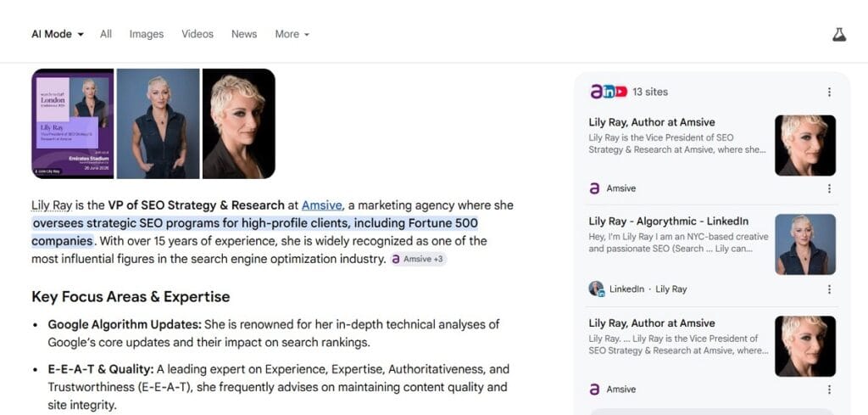
Task: Open the first Amsive result thumbnail image
Action: tap(805, 146)
